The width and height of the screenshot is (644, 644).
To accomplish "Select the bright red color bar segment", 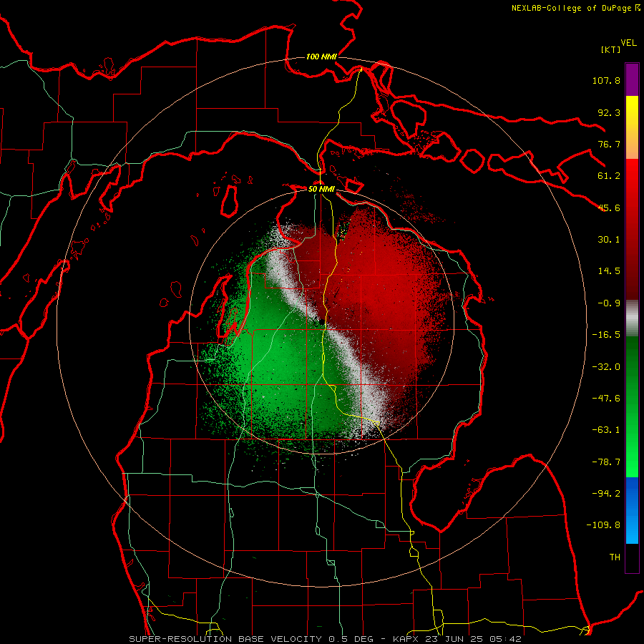I will click(632, 181).
